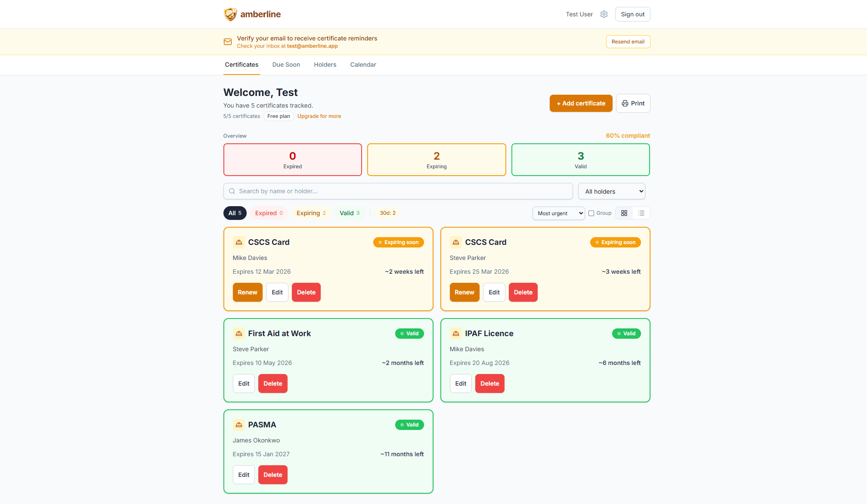Image resolution: width=867 pixels, height=504 pixels.
Task: Switch to list view layout icon
Action: 641,213
